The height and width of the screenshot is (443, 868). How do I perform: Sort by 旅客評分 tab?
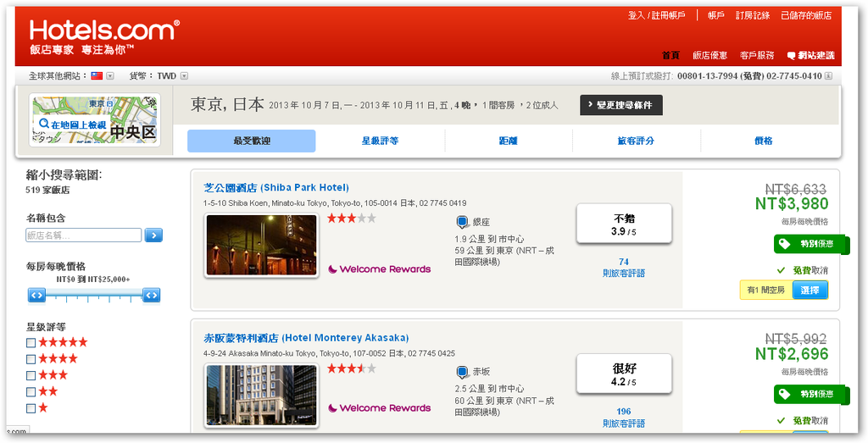point(636,141)
